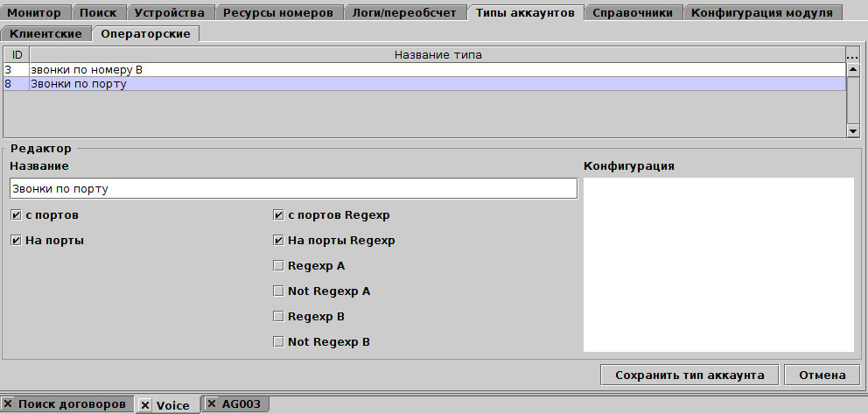
Task: Close the Voice bottom tab
Action: pos(145,404)
